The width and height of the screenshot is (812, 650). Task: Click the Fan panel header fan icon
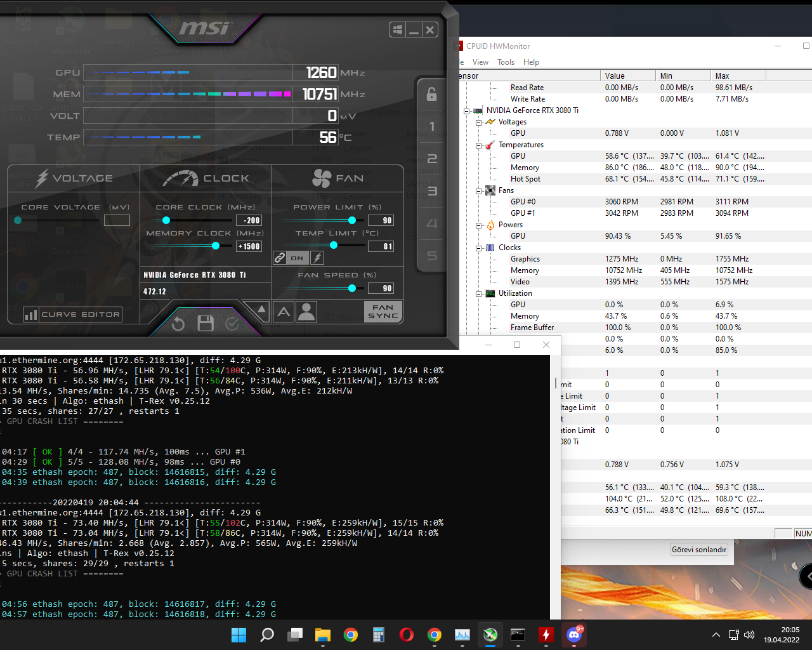322,178
